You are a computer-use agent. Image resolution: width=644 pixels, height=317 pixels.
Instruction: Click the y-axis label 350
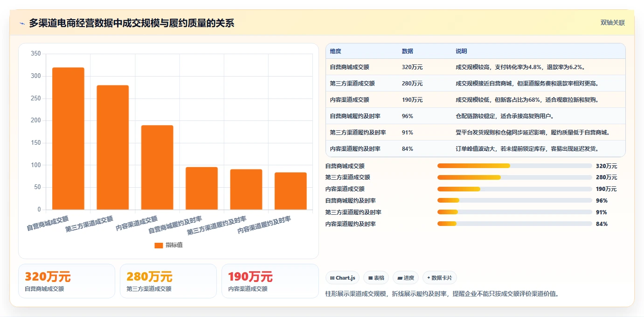[36, 54]
